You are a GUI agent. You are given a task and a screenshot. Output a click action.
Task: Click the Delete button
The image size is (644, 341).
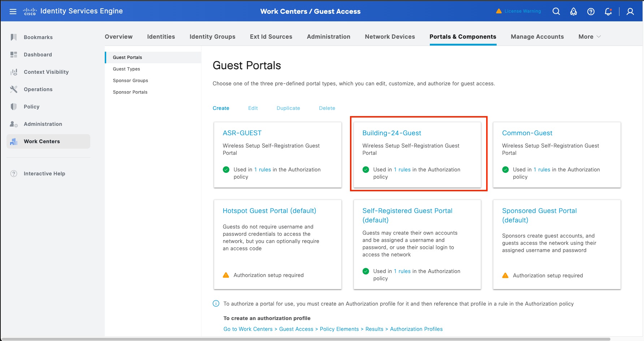click(x=327, y=108)
